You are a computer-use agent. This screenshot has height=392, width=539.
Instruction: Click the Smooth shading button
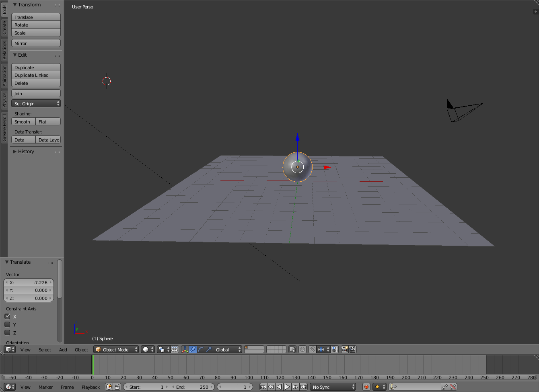point(23,122)
